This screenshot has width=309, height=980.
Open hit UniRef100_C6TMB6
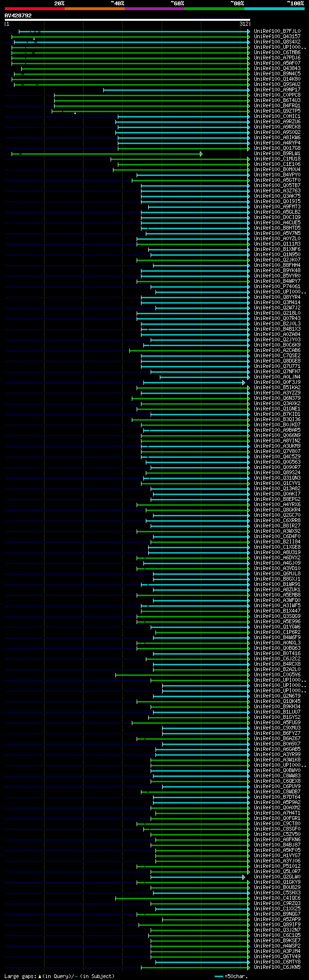[x=277, y=52]
